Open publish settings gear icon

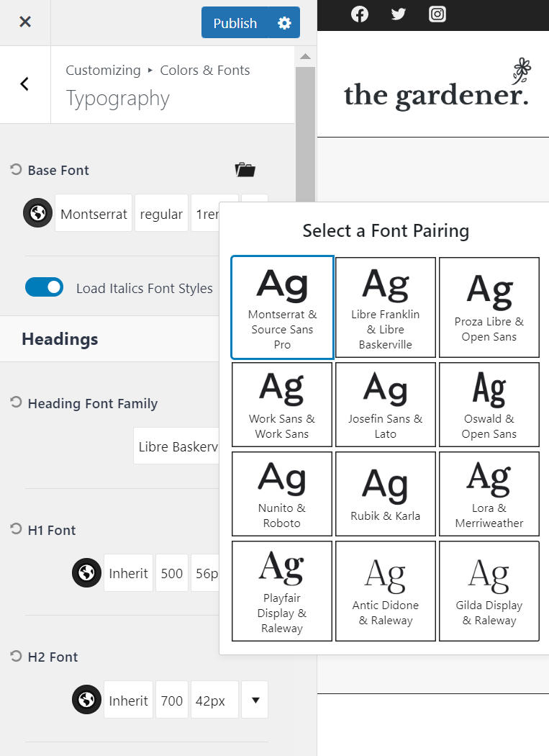click(284, 23)
